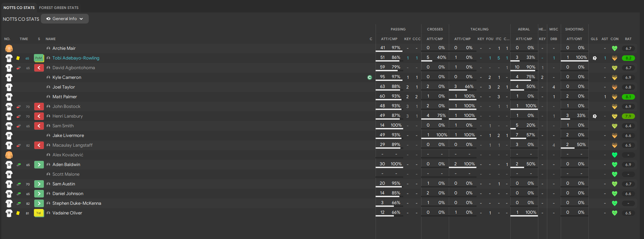Click the CROSSES column group header
Image resolution: width=644 pixels, height=239 pixels.
435,29
